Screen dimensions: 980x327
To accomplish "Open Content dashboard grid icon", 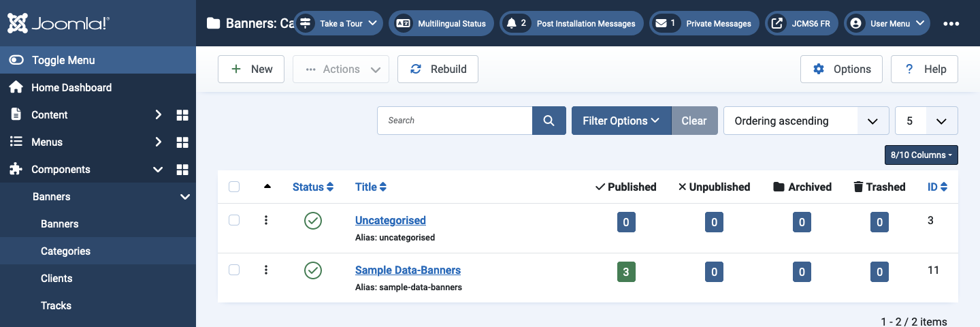I will [x=182, y=115].
